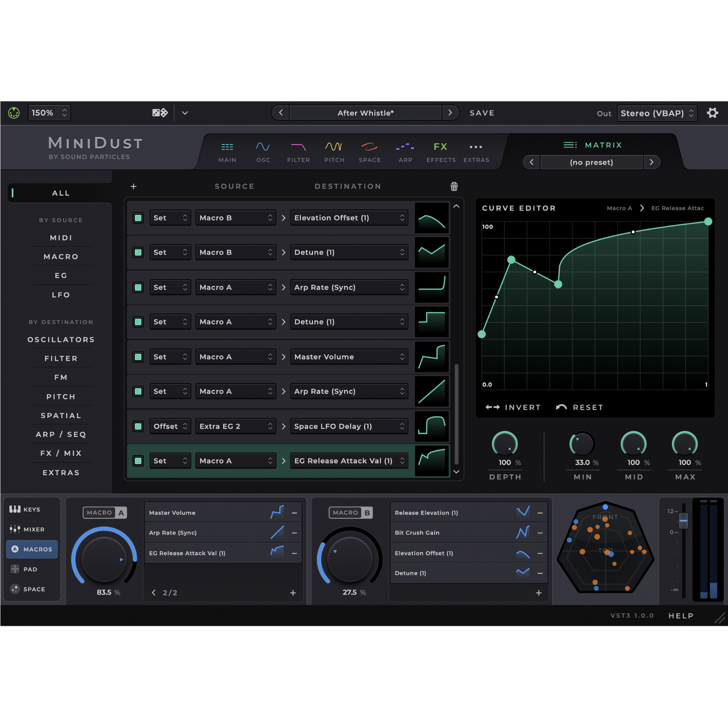Toggle the Master Volume routing checkbox

point(138,357)
